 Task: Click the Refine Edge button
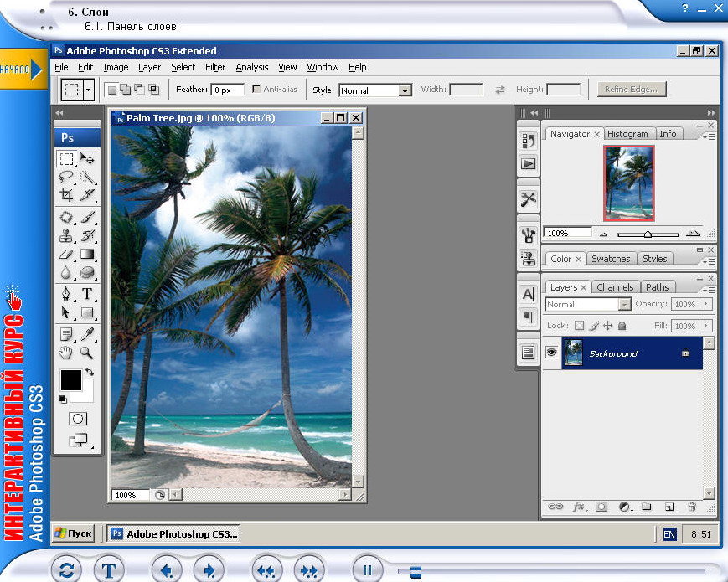(632, 90)
